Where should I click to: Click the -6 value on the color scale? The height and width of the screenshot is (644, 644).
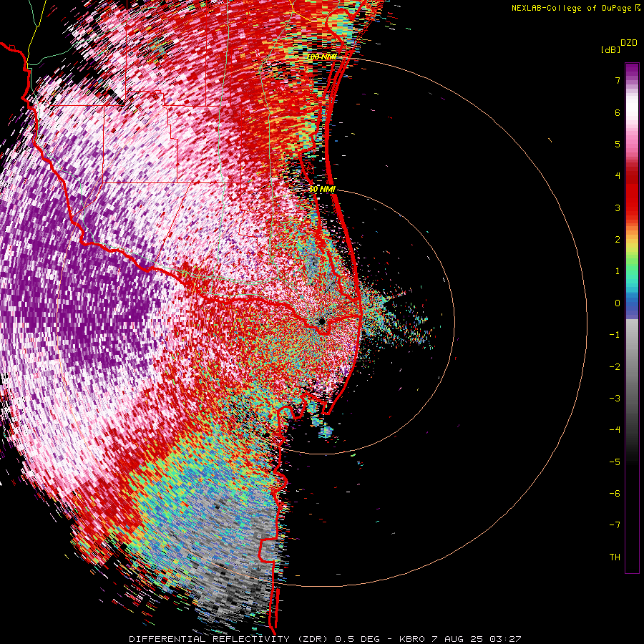[615, 494]
